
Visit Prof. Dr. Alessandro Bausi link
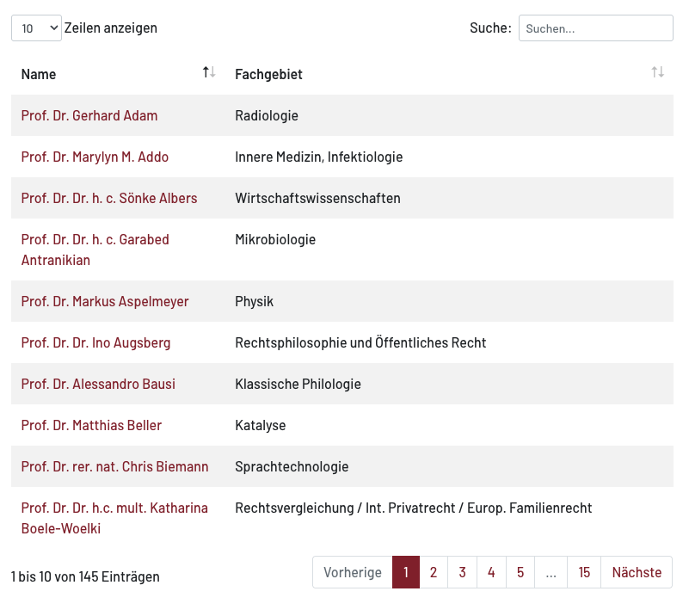pos(98,384)
